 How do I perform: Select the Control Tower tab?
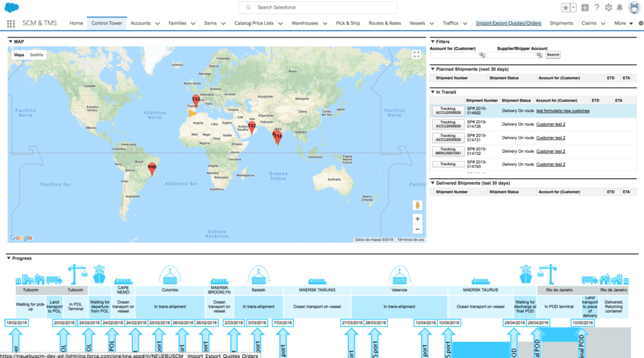107,23
